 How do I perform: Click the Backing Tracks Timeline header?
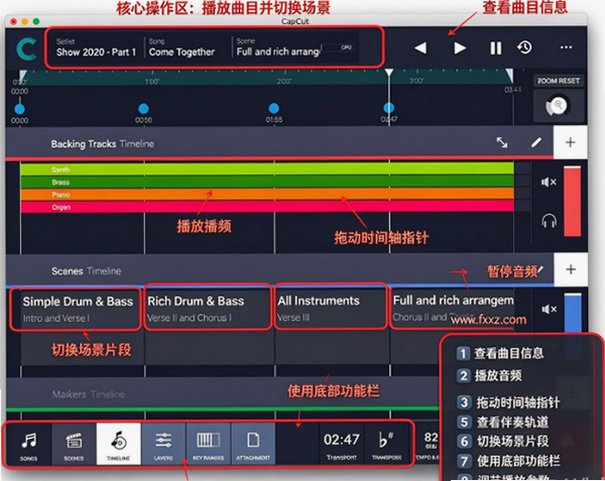coord(102,144)
